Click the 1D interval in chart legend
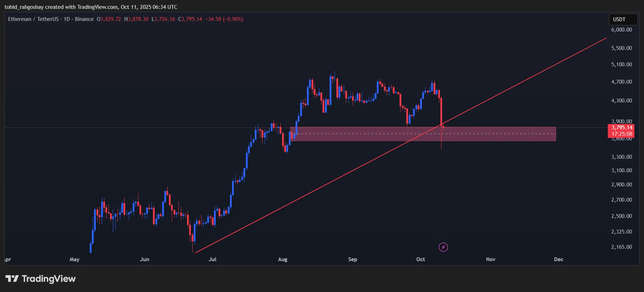 (x=67, y=19)
